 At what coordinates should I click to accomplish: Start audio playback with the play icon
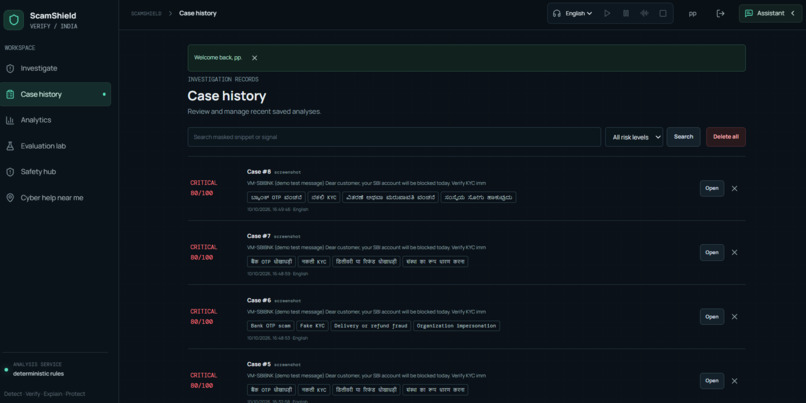click(607, 13)
